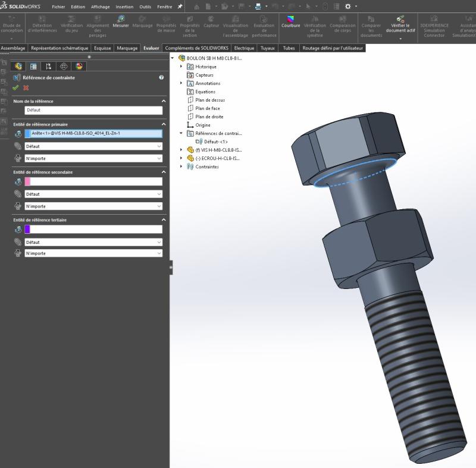Collapse the Références de contrainte tree node

click(181, 134)
